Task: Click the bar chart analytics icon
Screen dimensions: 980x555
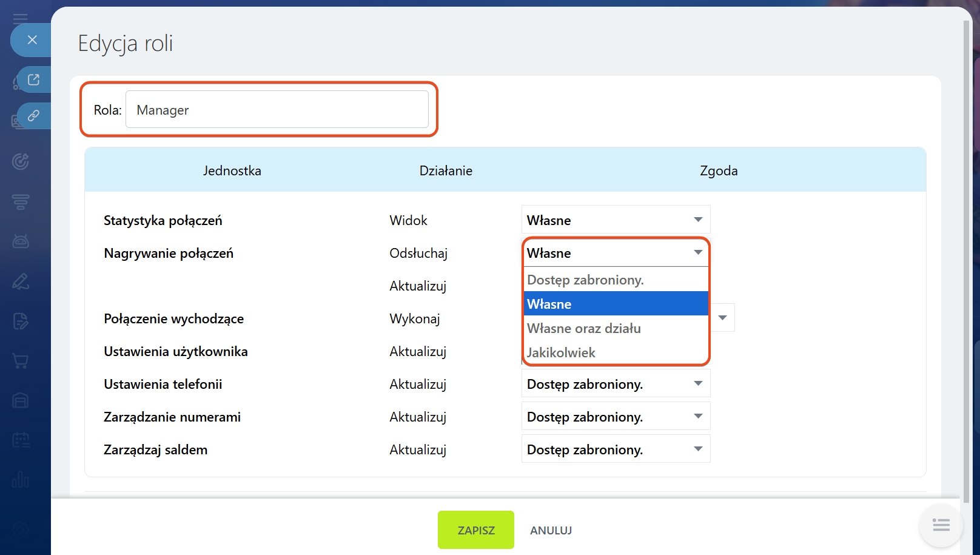Action: coord(21,480)
